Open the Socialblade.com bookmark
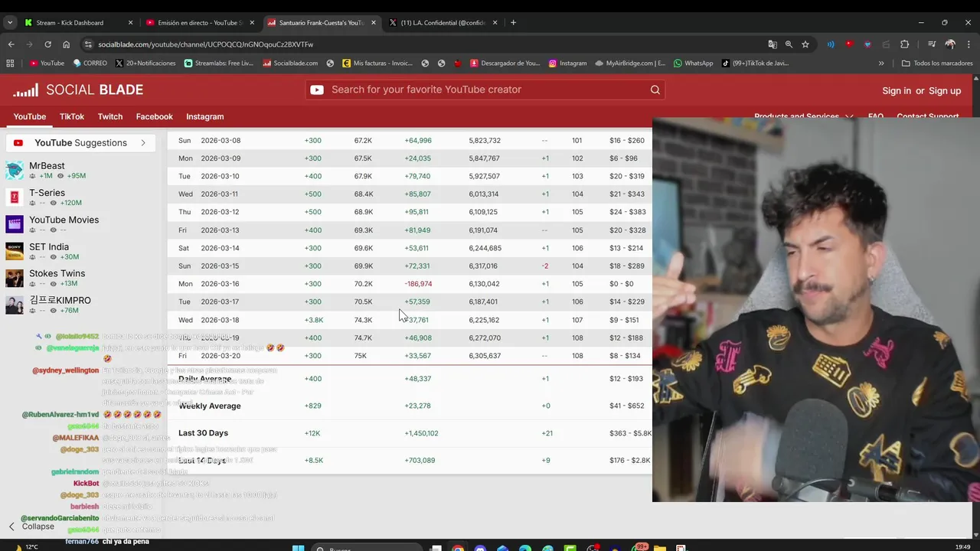This screenshot has width=980, height=551. pos(289,64)
